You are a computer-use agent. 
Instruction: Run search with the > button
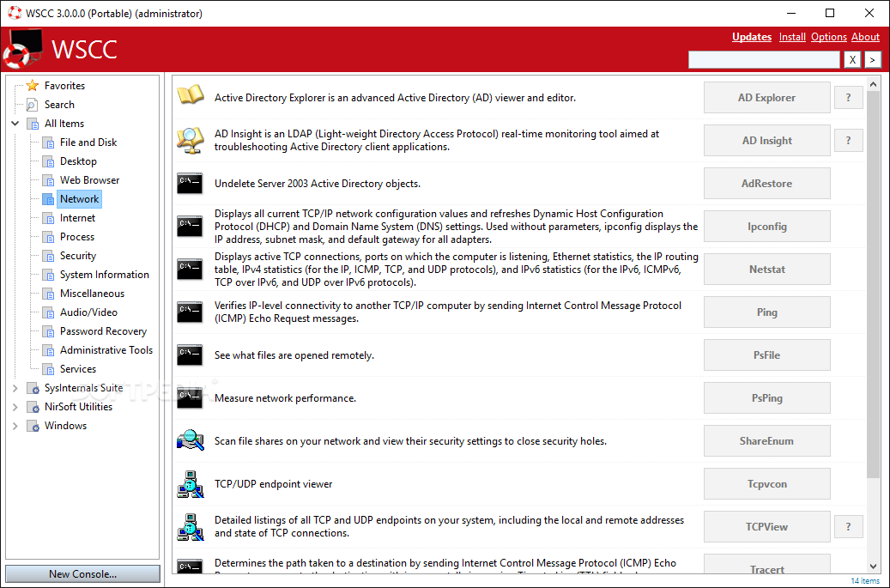(872, 59)
